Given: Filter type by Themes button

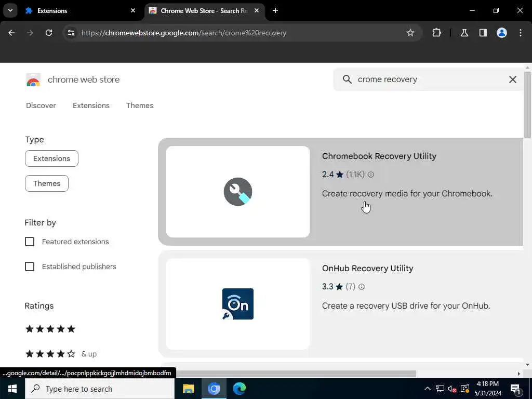Looking at the screenshot, I should tap(46, 183).
